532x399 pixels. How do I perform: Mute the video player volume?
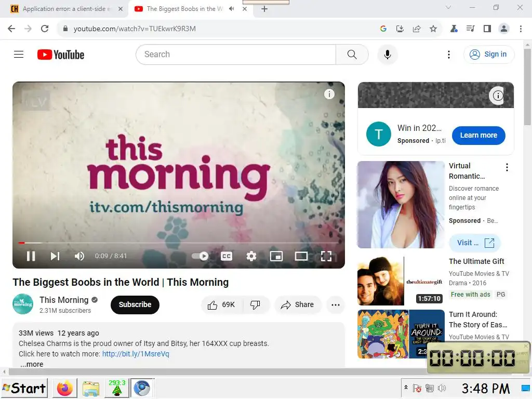79,256
